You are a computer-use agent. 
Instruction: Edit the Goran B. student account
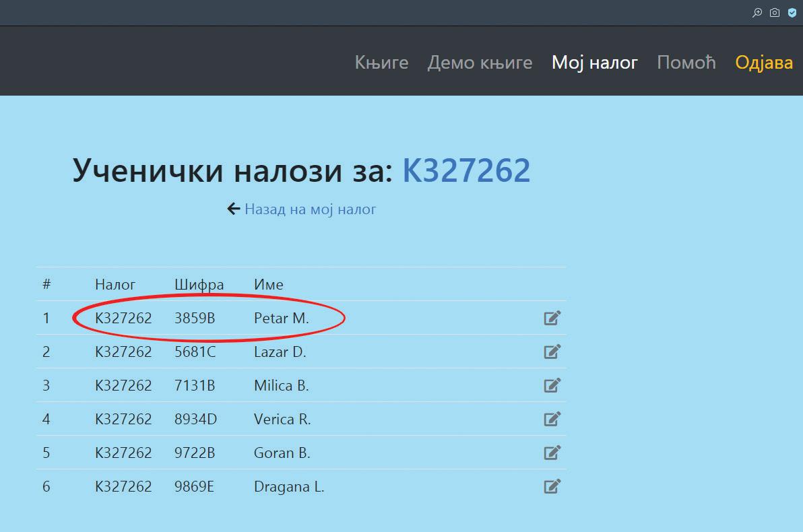pos(552,453)
